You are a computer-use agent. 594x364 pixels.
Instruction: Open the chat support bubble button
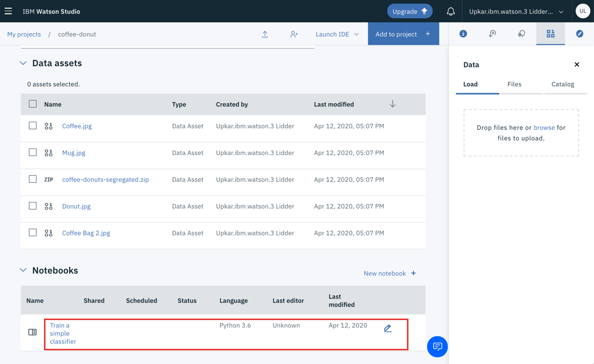437,347
